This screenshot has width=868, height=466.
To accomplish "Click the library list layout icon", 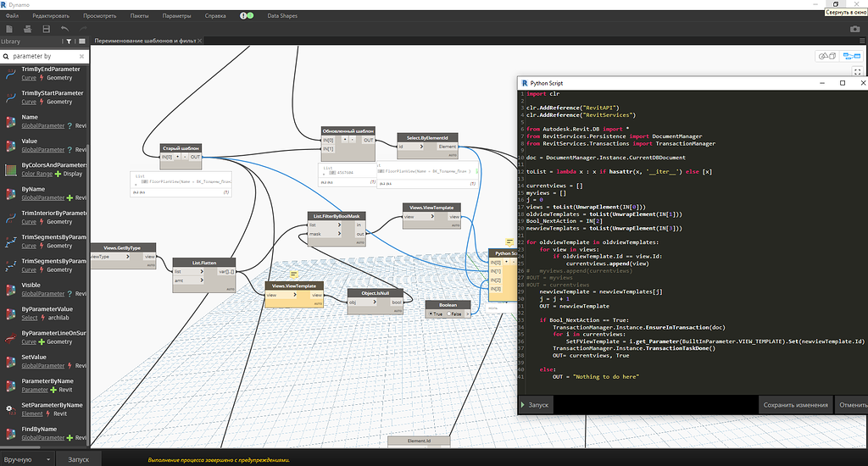I will [81, 41].
